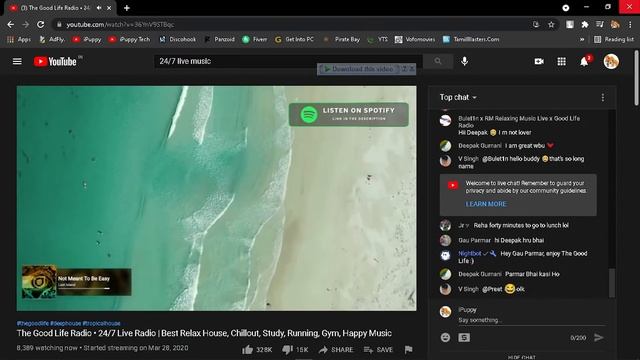Open the #deephouse hashtag link

click(x=66, y=323)
